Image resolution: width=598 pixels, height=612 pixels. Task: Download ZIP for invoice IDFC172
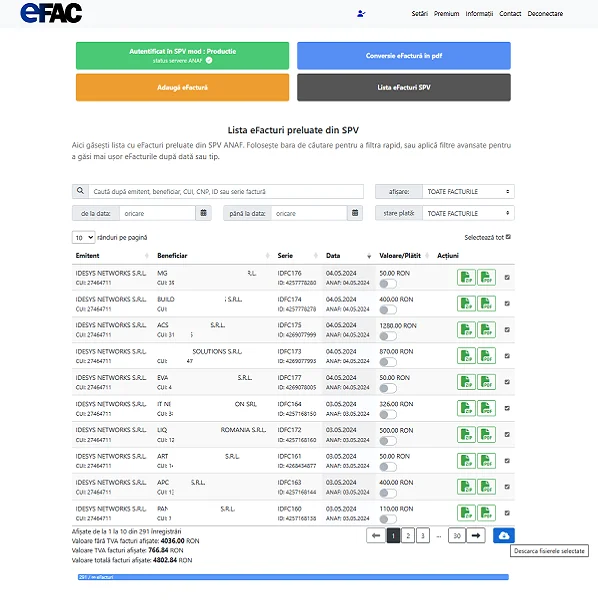pos(466,434)
